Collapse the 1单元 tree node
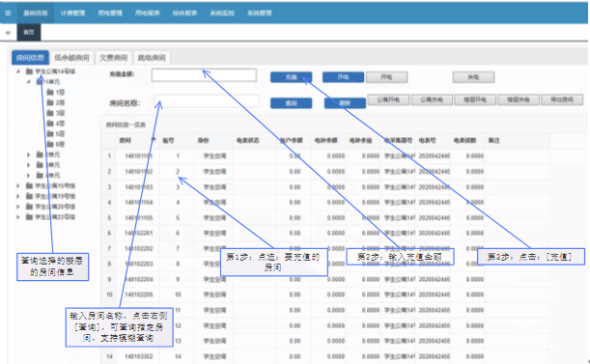 (28, 82)
